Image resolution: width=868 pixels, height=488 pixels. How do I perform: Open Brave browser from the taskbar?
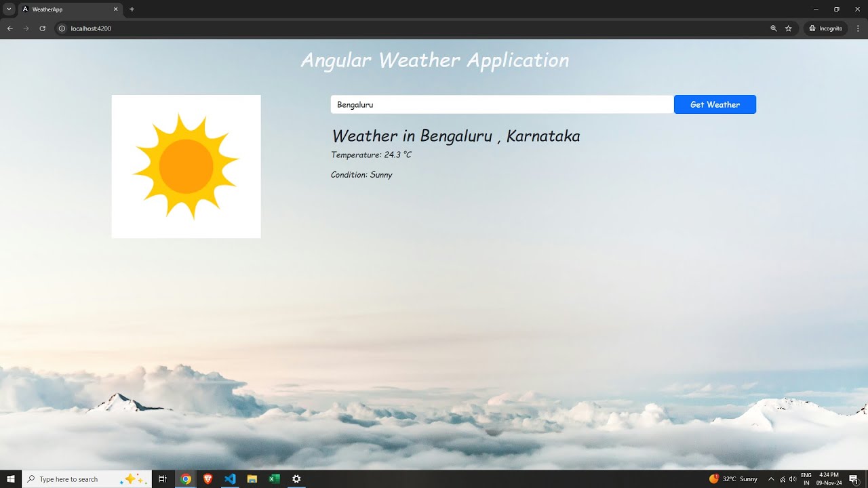208,479
